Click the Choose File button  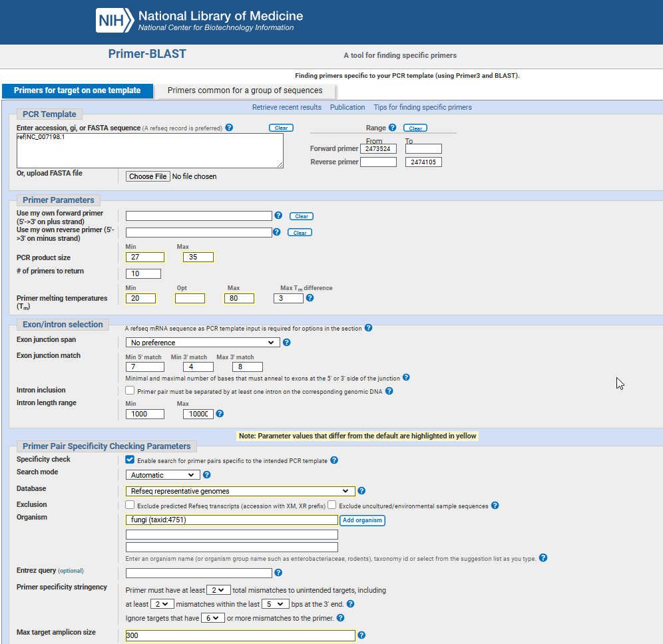[x=148, y=176]
